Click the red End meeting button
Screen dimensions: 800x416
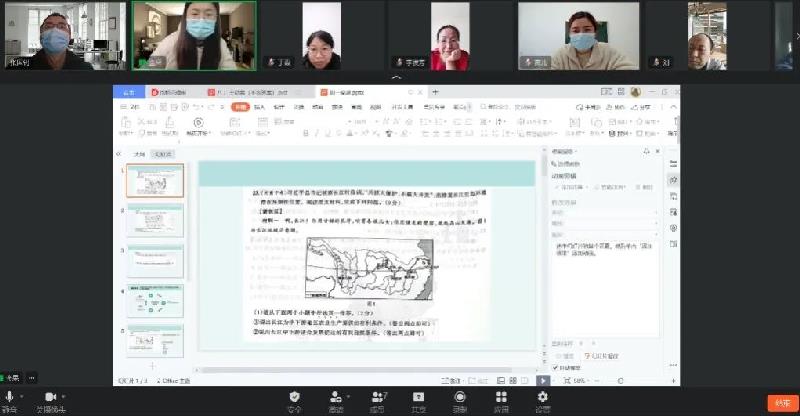(783, 403)
